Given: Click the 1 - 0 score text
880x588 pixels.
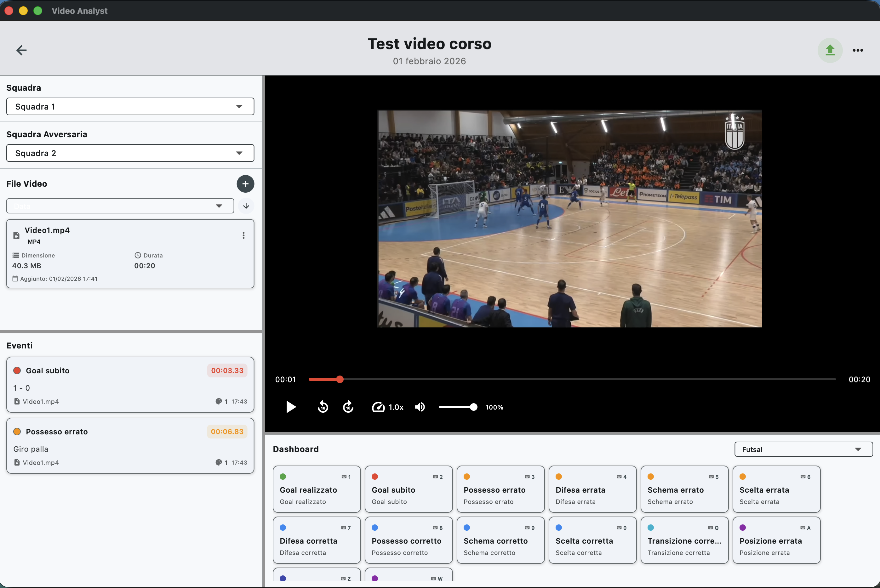Looking at the screenshot, I should click(x=21, y=388).
